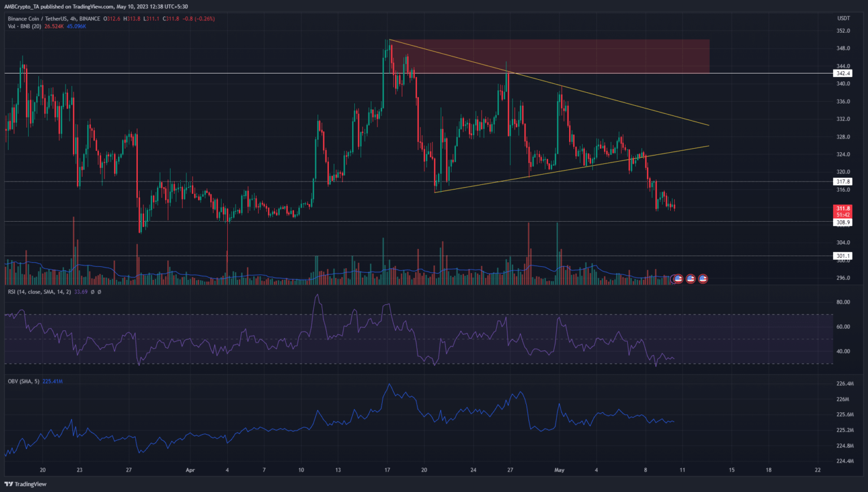Click the May label on the time axis
Viewport: 868px width, 492px height.
(559, 470)
